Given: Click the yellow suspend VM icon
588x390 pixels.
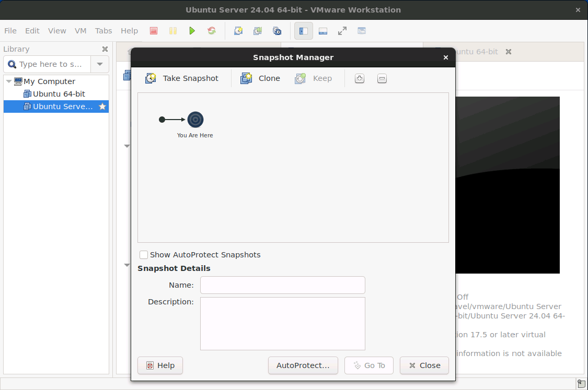Looking at the screenshot, I should 173,31.
